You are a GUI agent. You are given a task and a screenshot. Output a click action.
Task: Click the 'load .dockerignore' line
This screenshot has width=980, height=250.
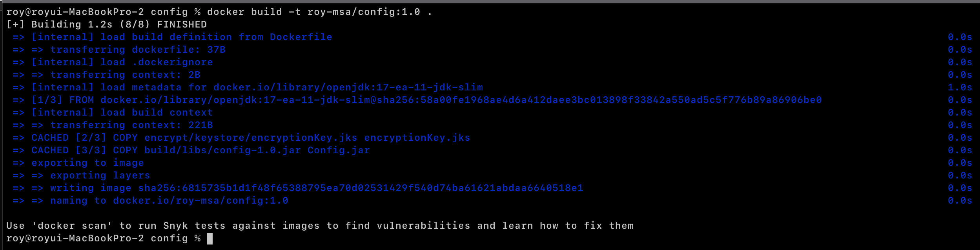(122, 62)
